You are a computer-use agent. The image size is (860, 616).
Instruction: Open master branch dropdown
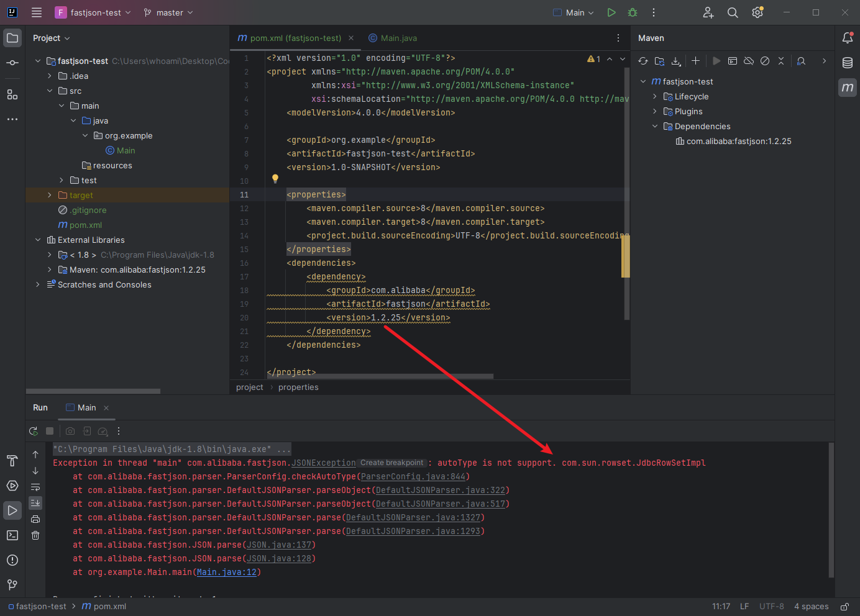click(x=168, y=12)
